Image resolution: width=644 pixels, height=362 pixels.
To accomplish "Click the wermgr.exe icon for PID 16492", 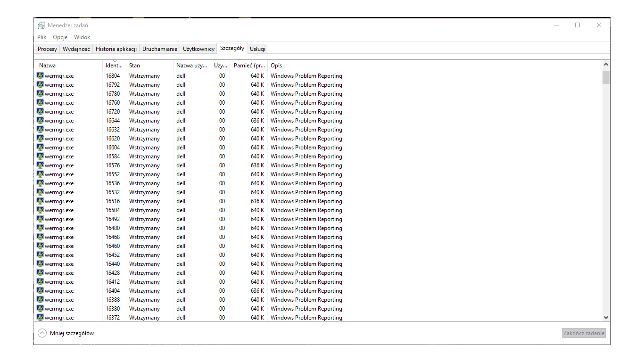I will (x=40, y=219).
